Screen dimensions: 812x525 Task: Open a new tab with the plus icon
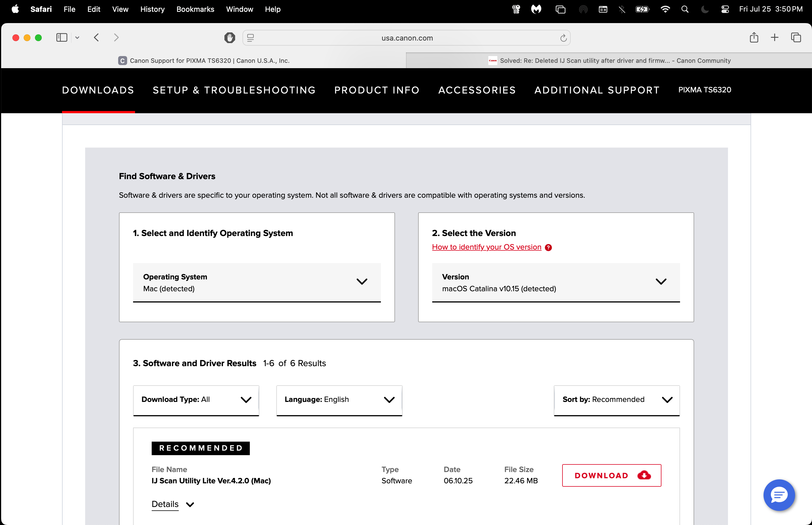pyautogui.click(x=775, y=37)
